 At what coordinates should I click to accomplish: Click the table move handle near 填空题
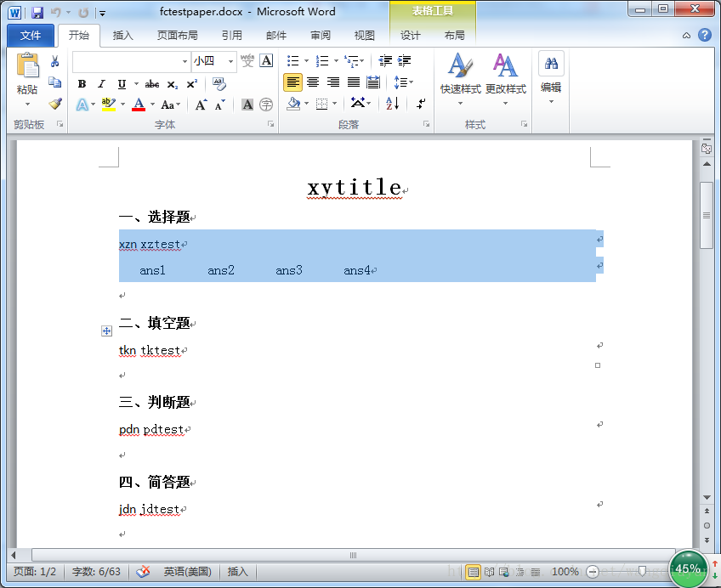coord(106,331)
